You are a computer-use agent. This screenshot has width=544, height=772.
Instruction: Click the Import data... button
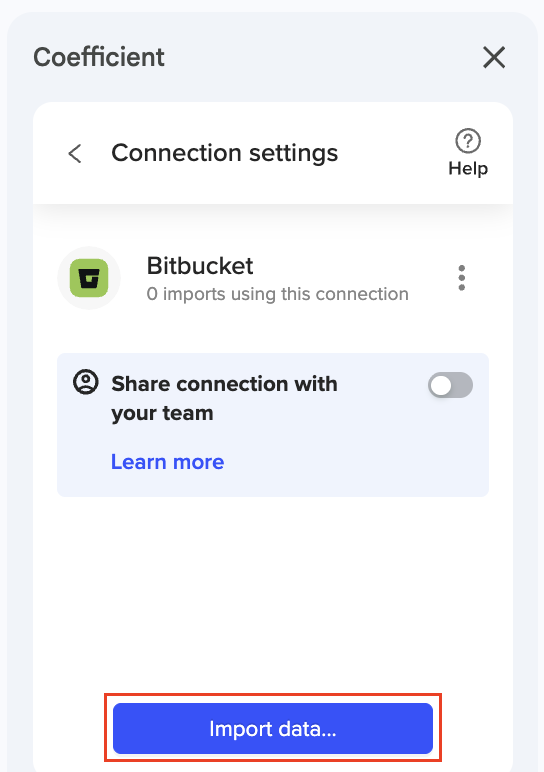coord(273,728)
